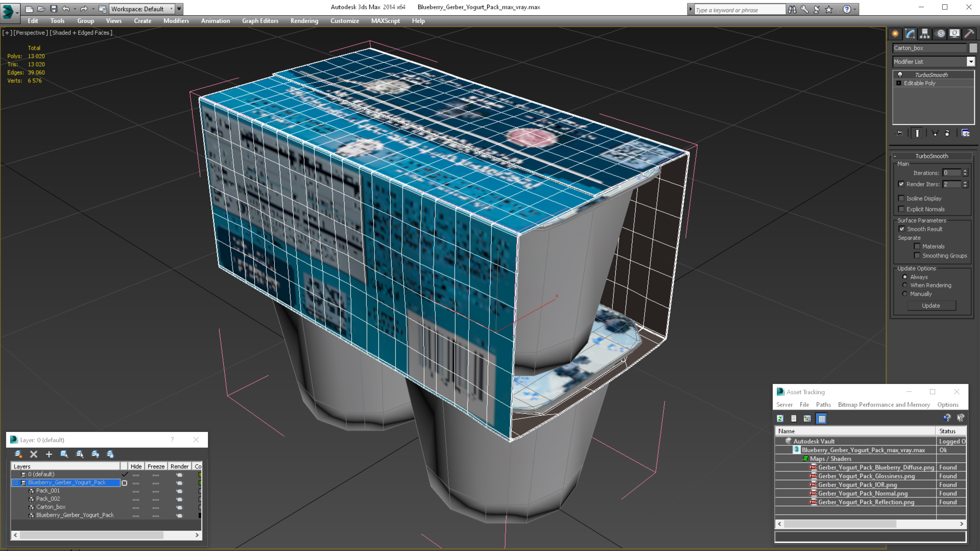
Task: Click the Status column header
Action: [x=951, y=431]
